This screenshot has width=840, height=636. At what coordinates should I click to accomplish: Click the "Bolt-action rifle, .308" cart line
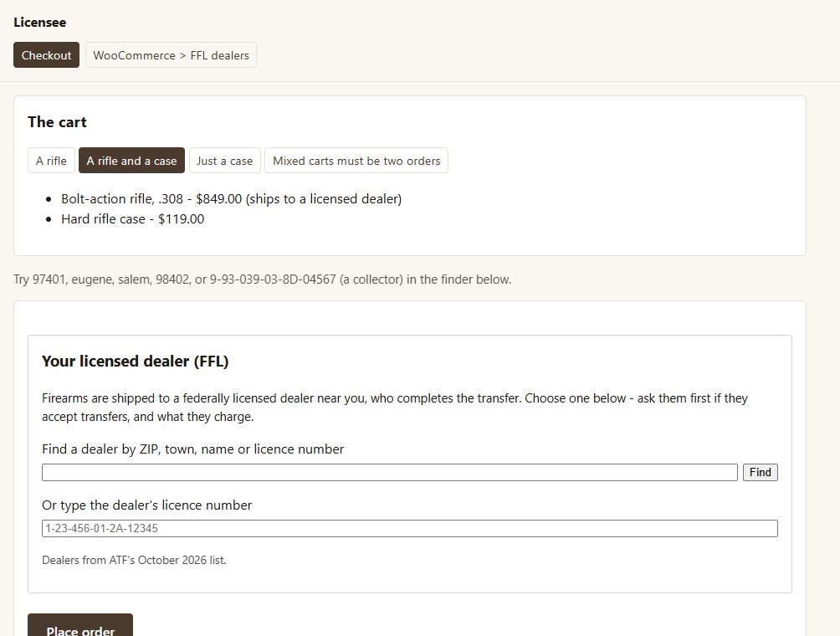(x=232, y=199)
